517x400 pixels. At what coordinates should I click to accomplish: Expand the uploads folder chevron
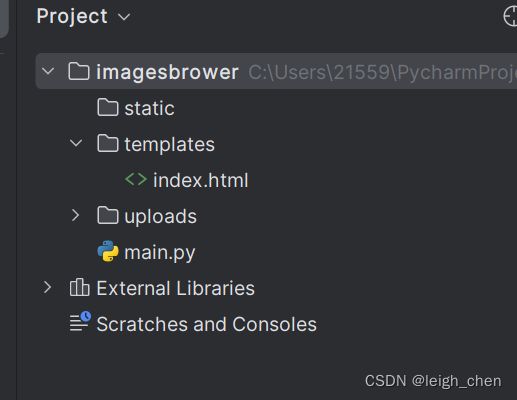(x=76, y=215)
